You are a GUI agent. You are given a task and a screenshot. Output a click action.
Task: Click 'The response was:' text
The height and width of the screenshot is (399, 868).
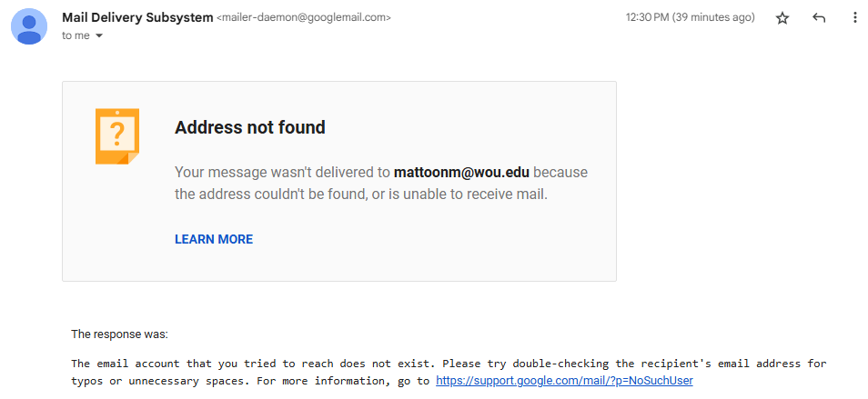(119, 334)
